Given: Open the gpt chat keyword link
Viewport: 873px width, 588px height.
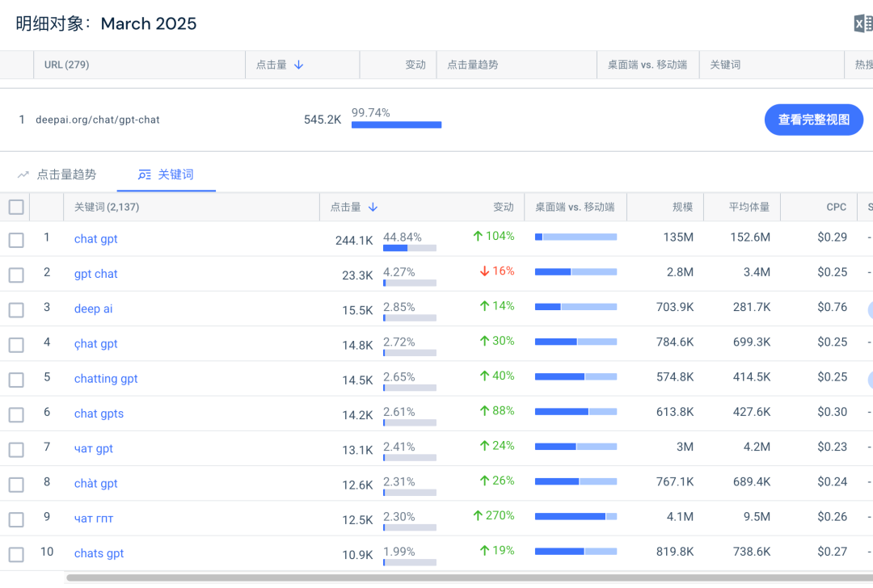Looking at the screenshot, I should (95, 275).
